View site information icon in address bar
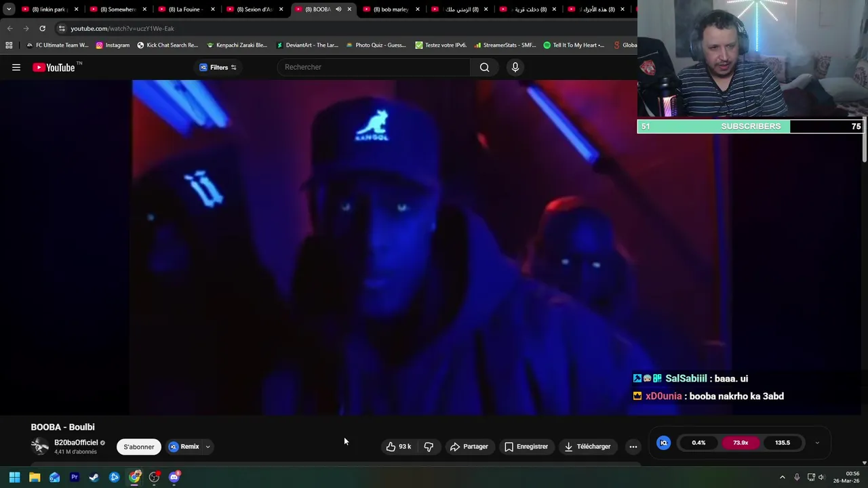868x488 pixels. pos(62,28)
